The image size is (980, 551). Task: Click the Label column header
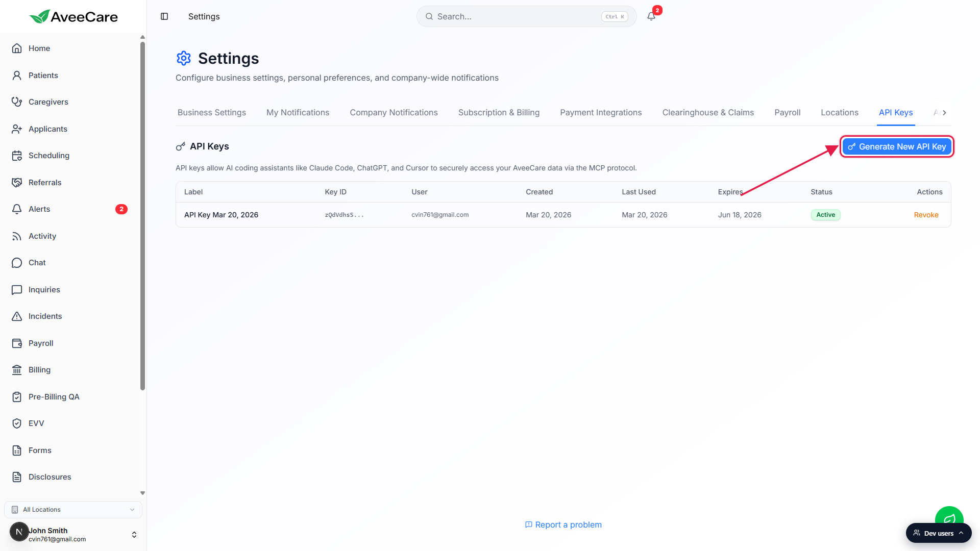coord(193,192)
